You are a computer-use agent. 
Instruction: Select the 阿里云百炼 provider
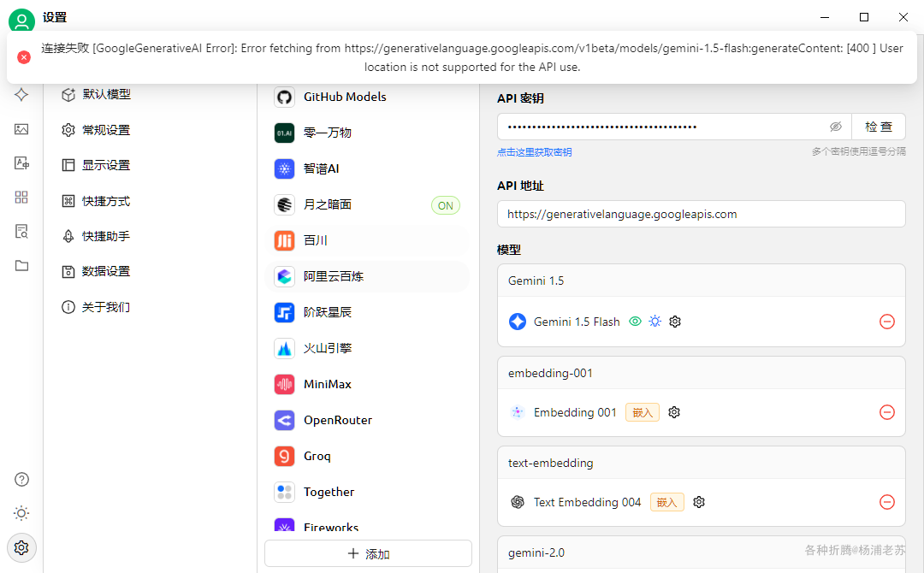click(x=368, y=277)
